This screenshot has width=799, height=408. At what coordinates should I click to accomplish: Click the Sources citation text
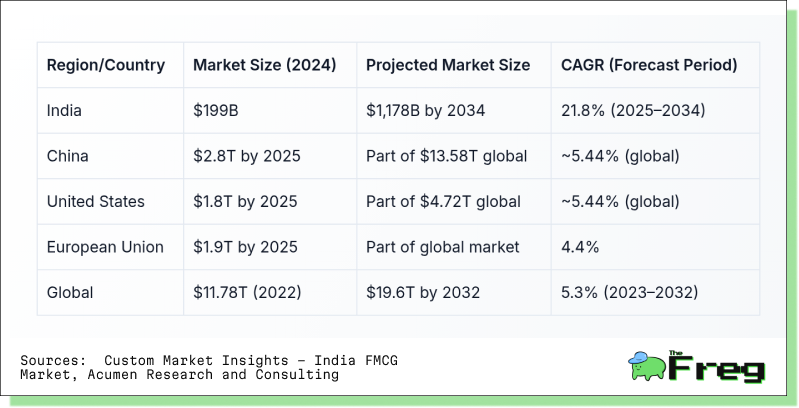click(x=209, y=368)
